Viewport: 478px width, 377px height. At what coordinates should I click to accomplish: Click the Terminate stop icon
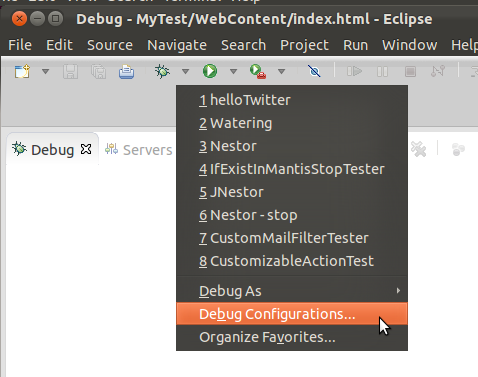(410, 71)
